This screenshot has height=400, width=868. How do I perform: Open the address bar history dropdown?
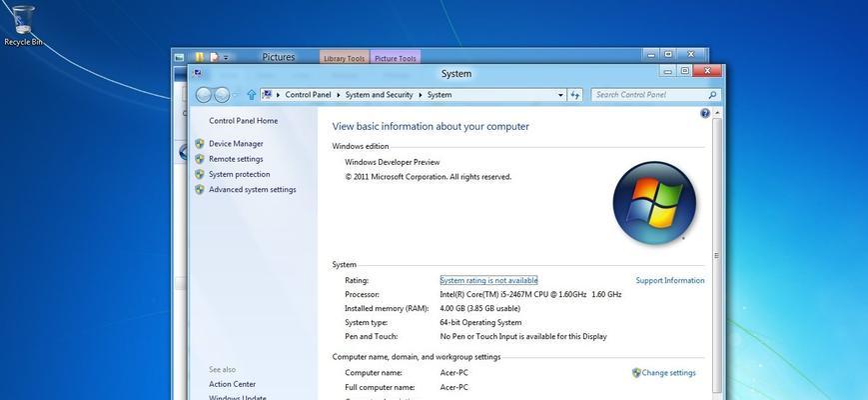pos(560,95)
